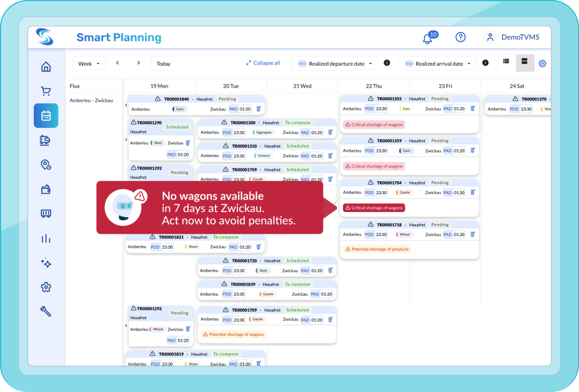579x392 pixels.
Task: Select the 19 Mon column header
Action: [x=159, y=86]
